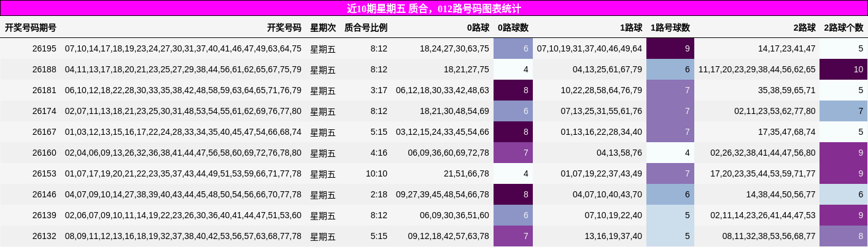
Task: Click the 0路球数 value 4 in row 26188
Action: [513, 69]
